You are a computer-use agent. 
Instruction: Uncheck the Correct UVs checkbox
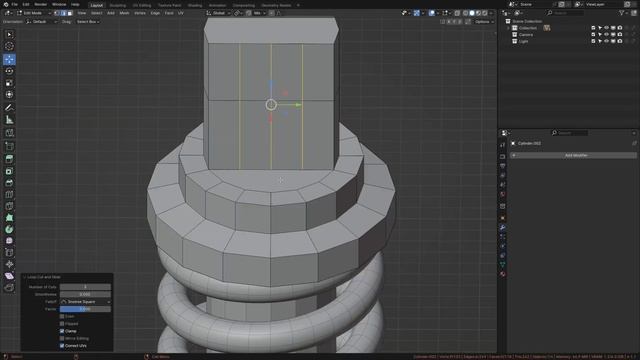(62, 346)
